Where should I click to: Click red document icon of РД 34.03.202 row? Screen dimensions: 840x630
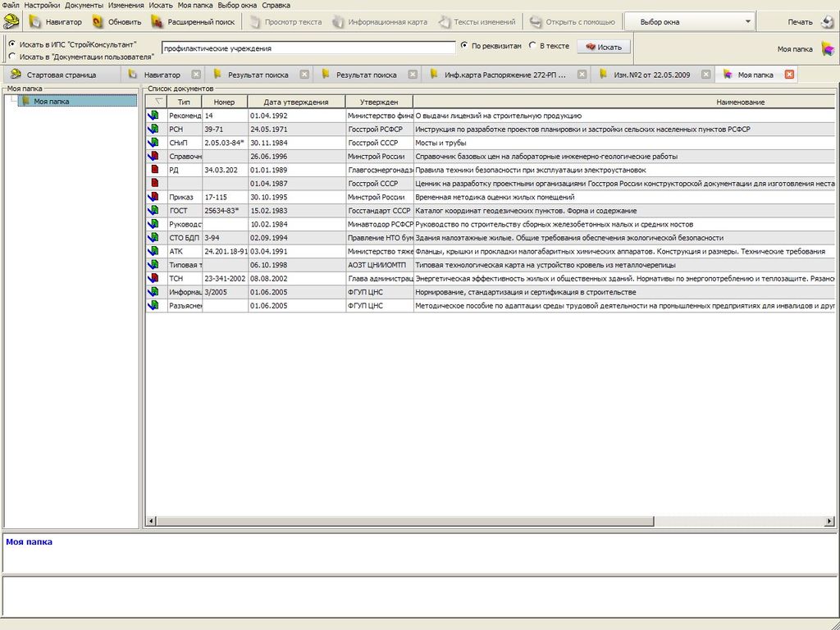[x=155, y=170]
